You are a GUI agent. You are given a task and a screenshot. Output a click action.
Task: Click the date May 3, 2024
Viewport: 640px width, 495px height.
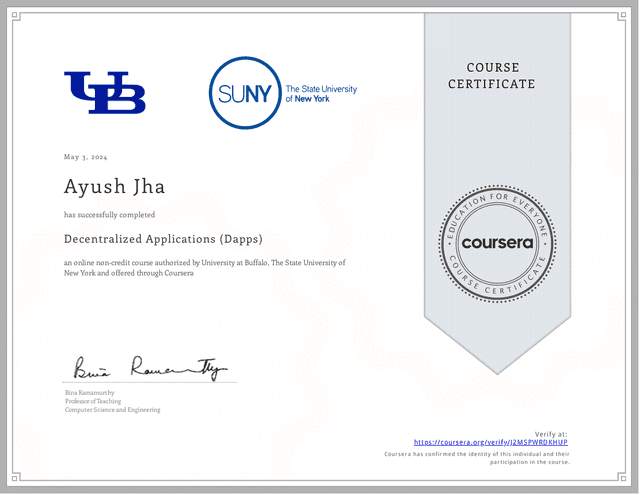pos(85,157)
